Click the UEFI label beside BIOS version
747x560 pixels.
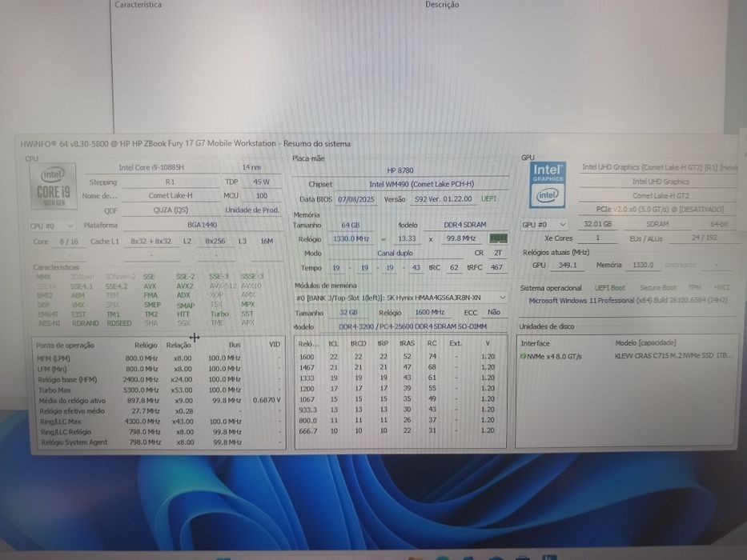tap(488, 199)
